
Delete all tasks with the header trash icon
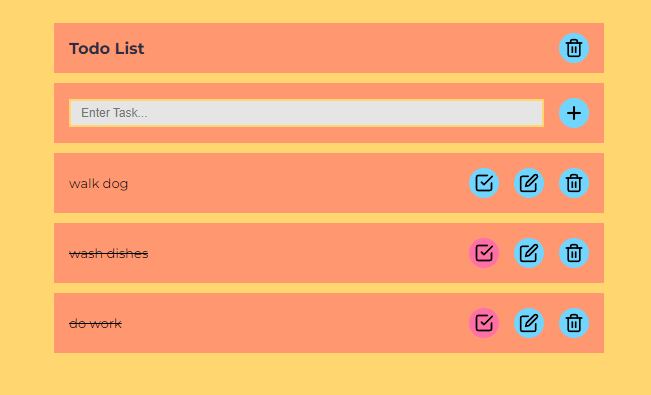pyautogui.click(x=574, y=48)
